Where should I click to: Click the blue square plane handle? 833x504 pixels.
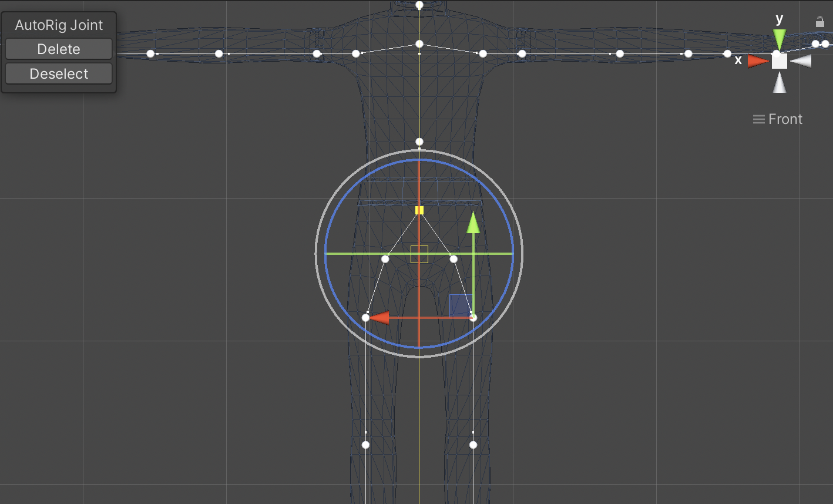tap(460, 305)
